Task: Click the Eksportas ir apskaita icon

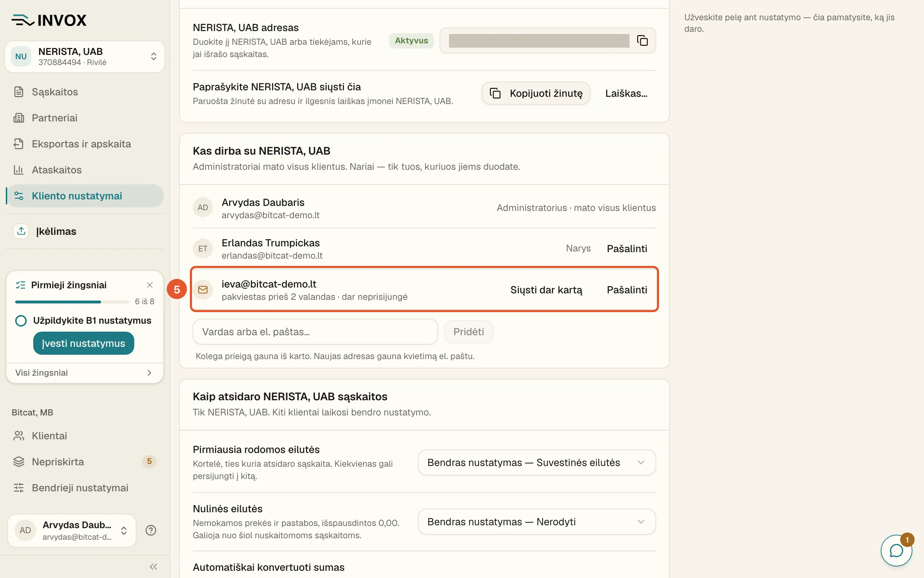Action: coord(19,144)
